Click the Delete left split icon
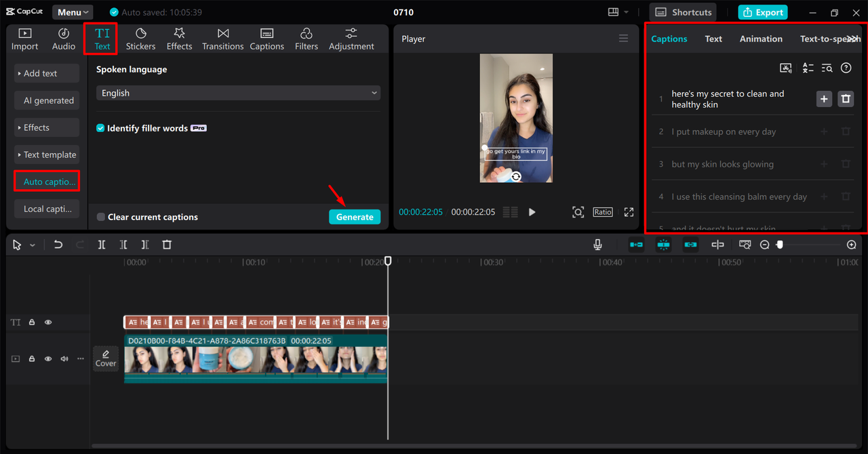Screen dimensions: 868x454 click(x=123, y=245)
